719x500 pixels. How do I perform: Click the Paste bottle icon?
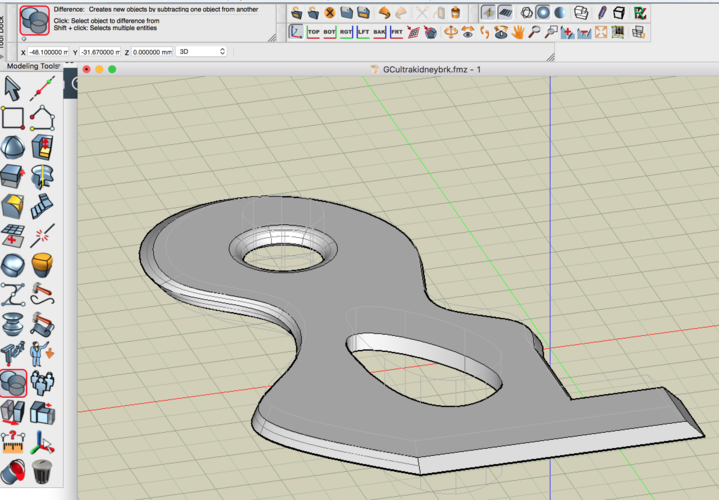[x=455, y=13]
